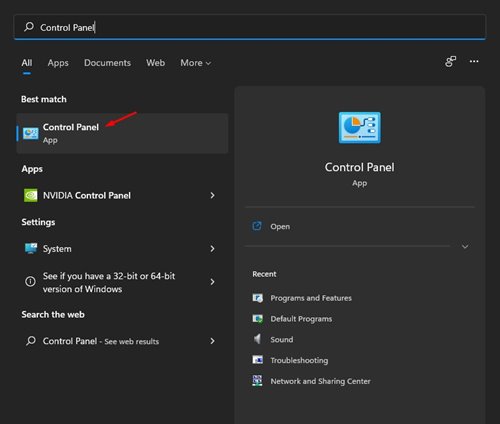Screen dimensions: 500x424
Task: Click Open for Control Panel
Action: pyautogui.click(x=280, y=227)
